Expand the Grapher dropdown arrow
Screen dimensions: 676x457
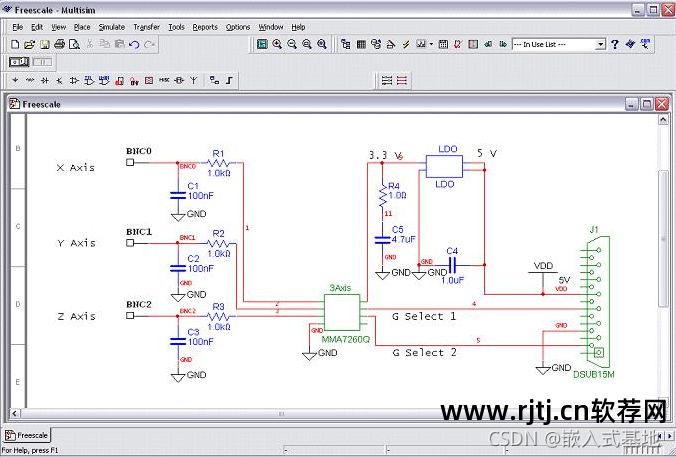coord(431,44)
